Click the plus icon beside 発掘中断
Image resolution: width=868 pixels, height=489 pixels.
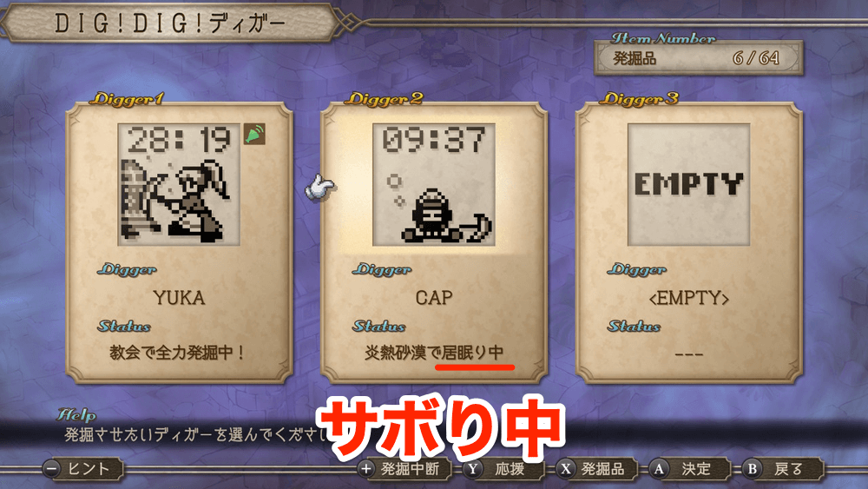[366, 469]
